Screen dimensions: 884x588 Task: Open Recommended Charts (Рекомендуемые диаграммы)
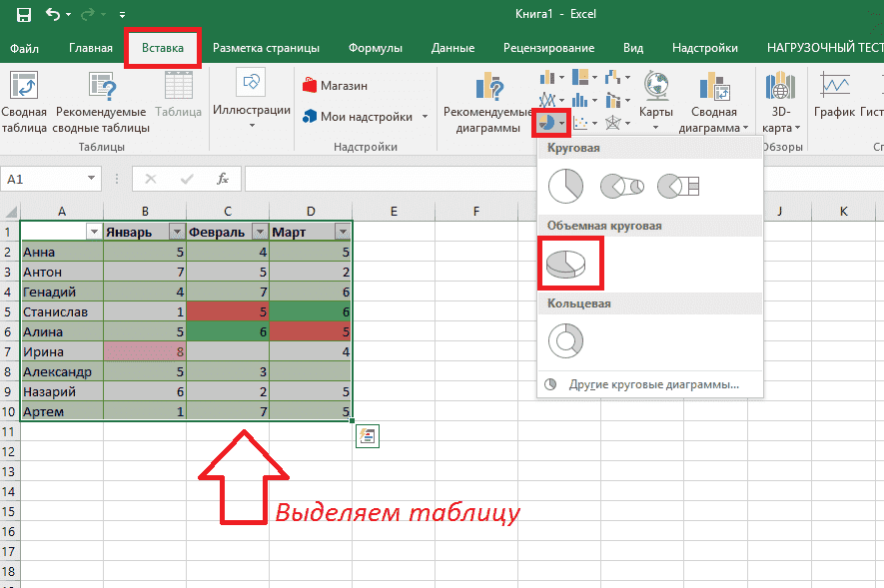click(x=485, y=95)
